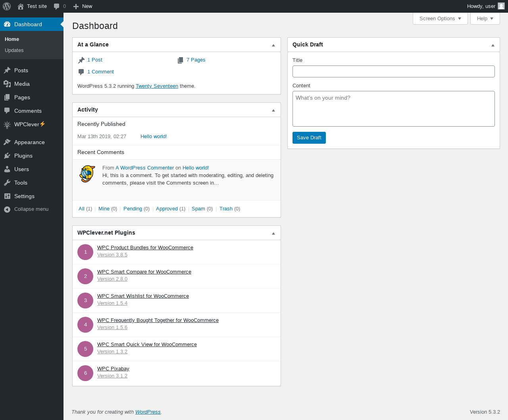
Task: Click the pushpin icon beside 1 Post
Action: [x=81, y=60]
